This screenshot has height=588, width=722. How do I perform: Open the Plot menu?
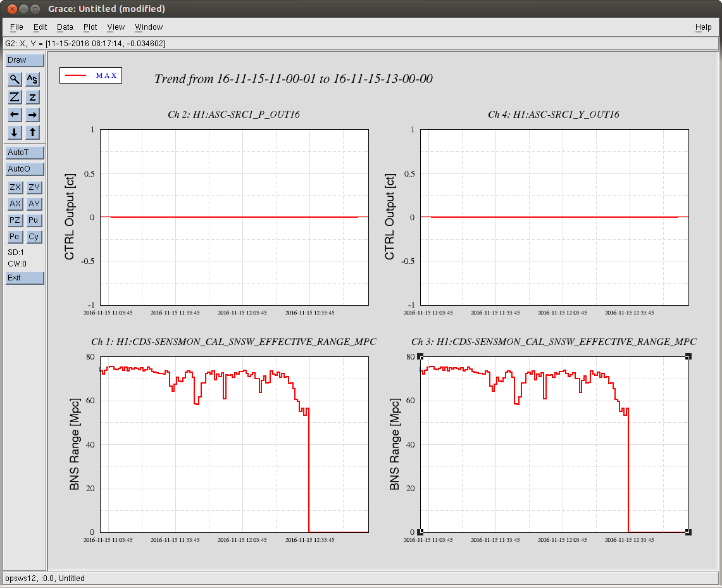90,27
